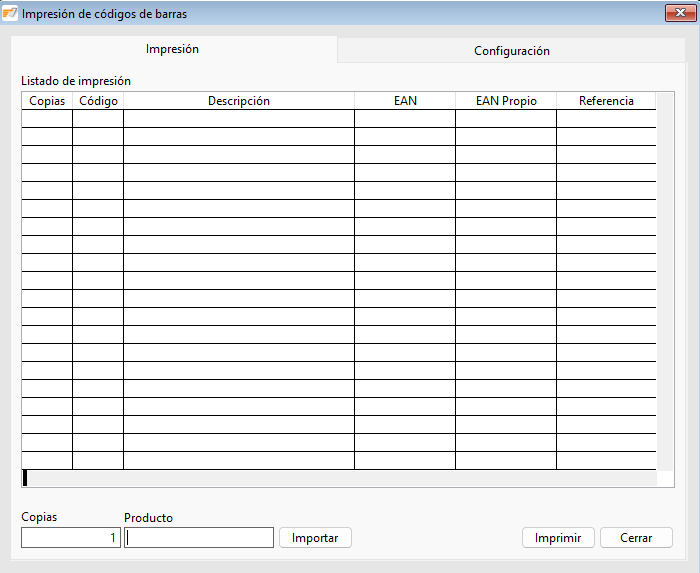
Task: Sort by the Descripción column header
Action: pos(238,101)
